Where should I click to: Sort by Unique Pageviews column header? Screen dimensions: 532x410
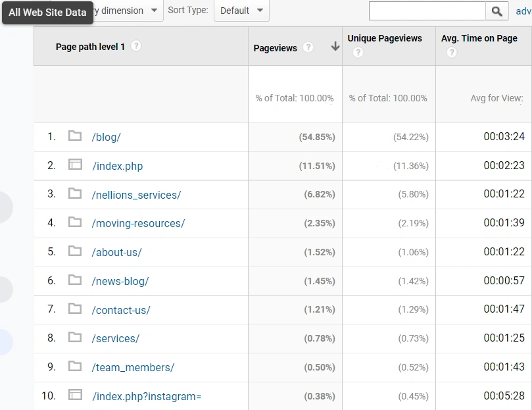click(385, 38)
